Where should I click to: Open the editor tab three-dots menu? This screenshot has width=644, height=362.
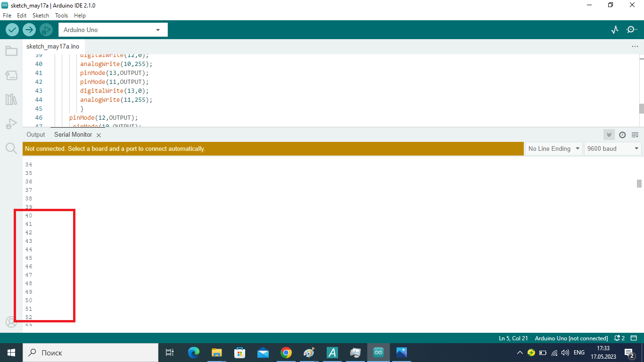[635, 47]
